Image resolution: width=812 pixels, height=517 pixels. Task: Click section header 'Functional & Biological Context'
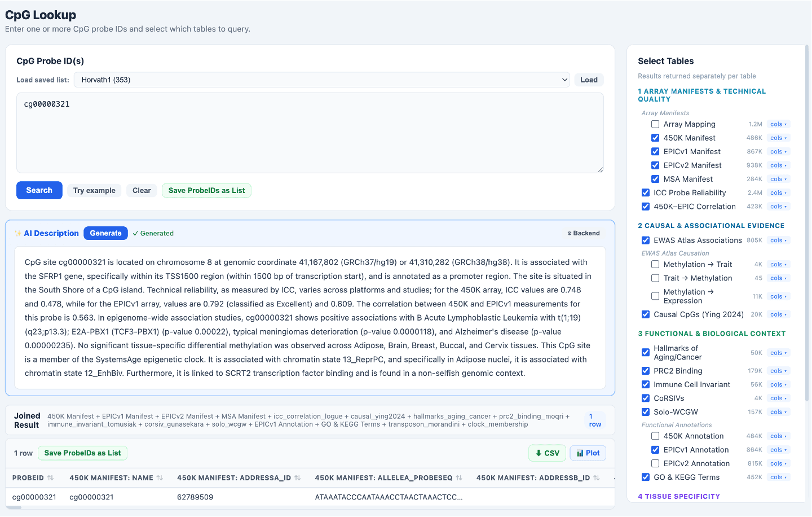(x=712, y=334)
